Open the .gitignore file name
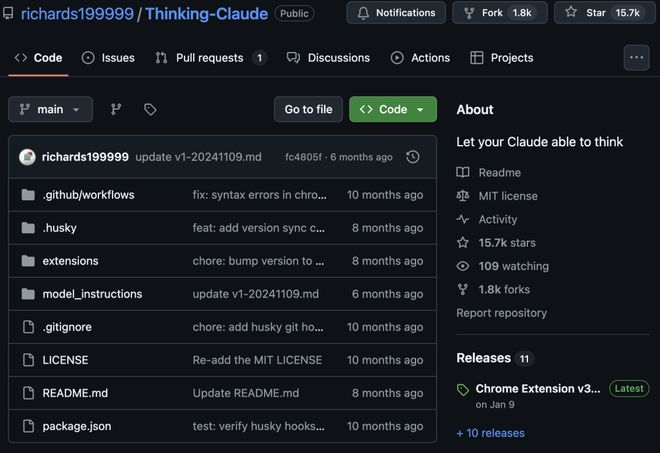The height and width of the screenshot is (453, 660). (x=67, y=327)
